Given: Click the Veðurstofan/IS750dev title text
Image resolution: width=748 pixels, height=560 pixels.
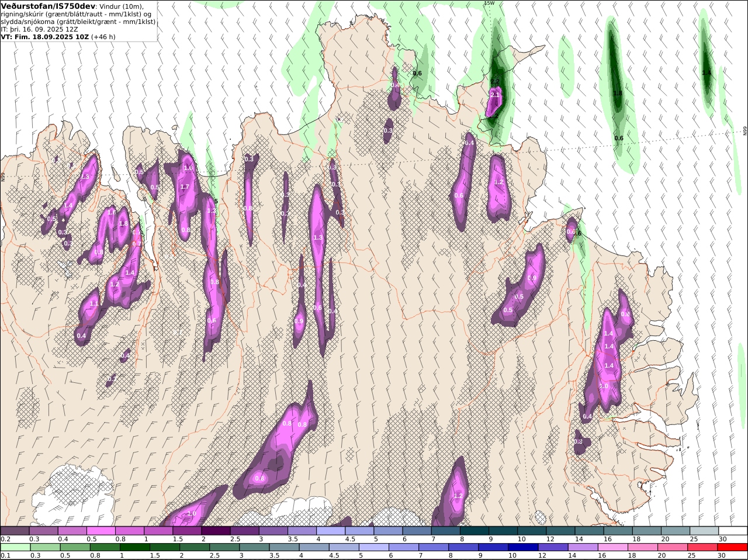Looking at the screenshot, I should coord(47,6).
